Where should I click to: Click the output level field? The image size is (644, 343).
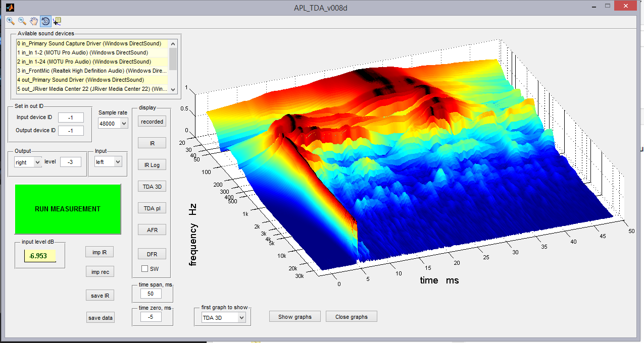click(71, 162)
